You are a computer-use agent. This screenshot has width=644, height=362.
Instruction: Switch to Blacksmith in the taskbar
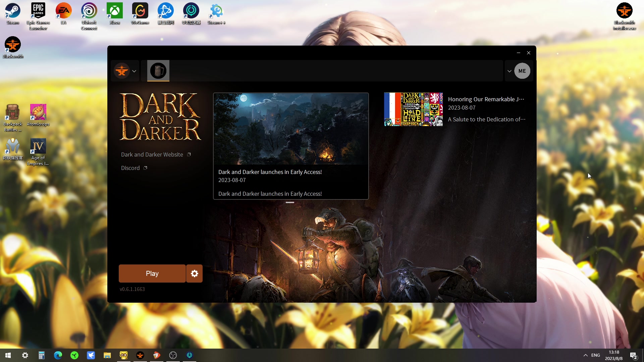click(x=140, y=355)
